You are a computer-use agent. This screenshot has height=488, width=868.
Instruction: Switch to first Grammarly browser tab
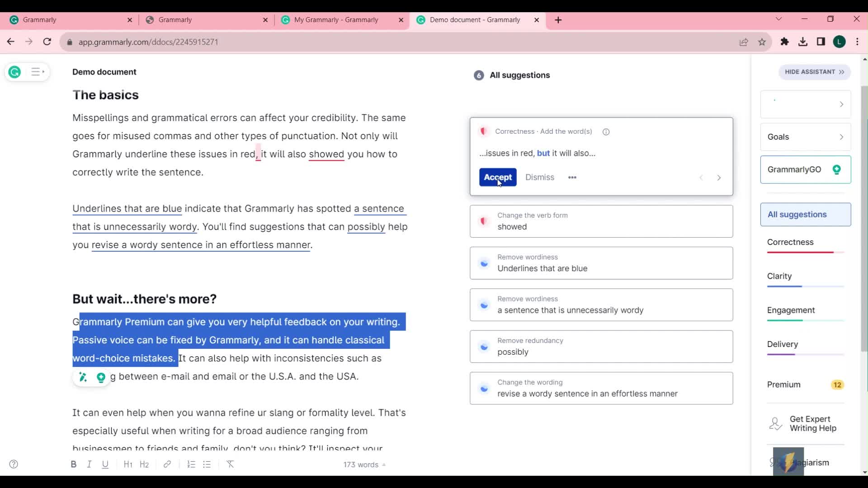click(x=71, y=20)
